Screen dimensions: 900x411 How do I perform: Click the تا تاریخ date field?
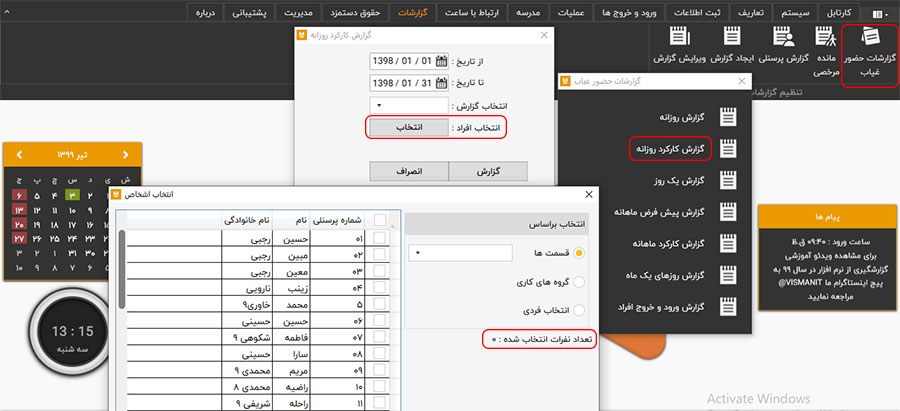[x=409, y=83]
